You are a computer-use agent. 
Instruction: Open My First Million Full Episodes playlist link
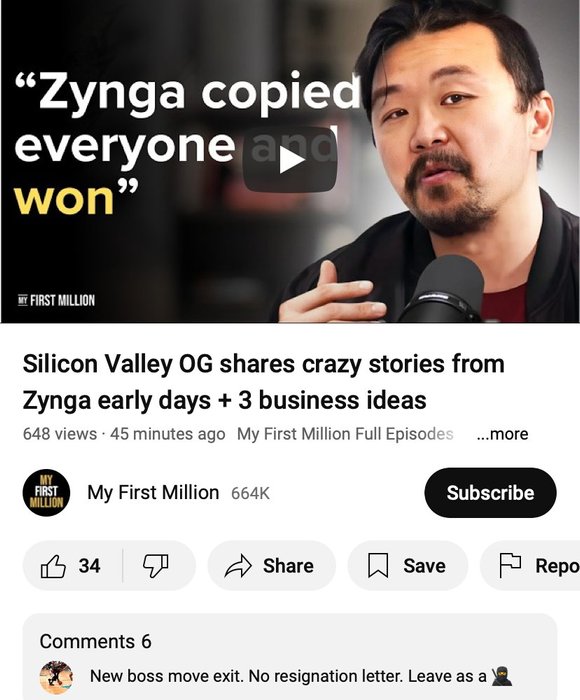[345, 433]
